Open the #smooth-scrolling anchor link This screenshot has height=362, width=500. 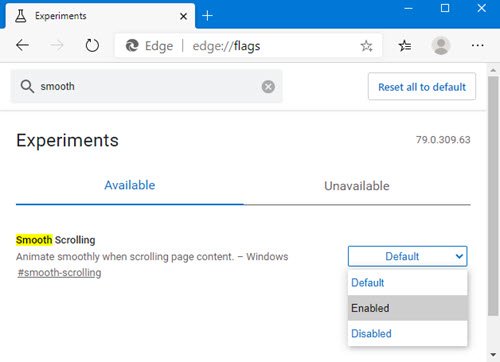[x=59, y=273]
